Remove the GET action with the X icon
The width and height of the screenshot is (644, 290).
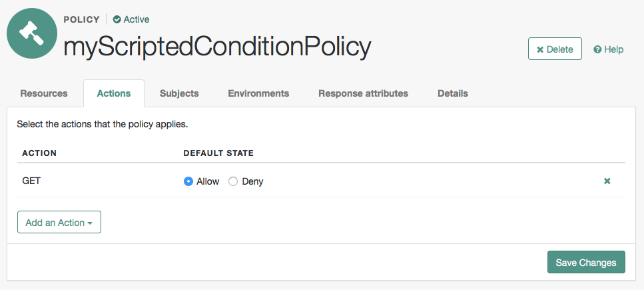(x=607, y=181)
